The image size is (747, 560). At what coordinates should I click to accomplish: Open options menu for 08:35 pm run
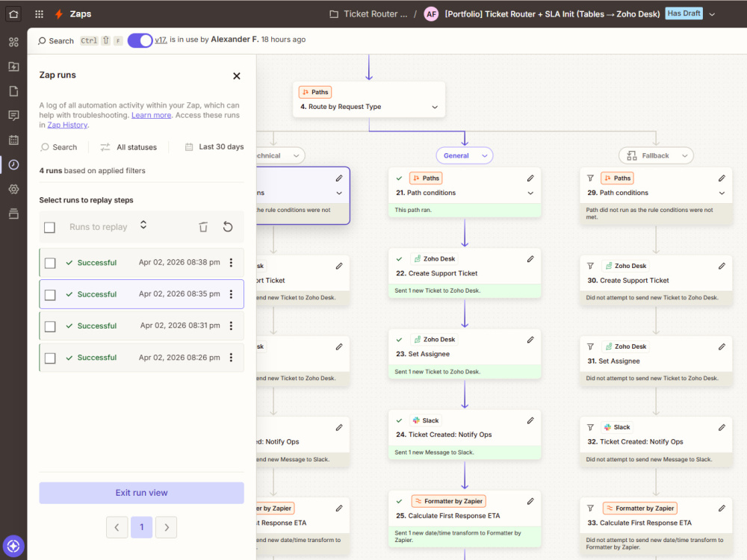(x=231, y=294)
